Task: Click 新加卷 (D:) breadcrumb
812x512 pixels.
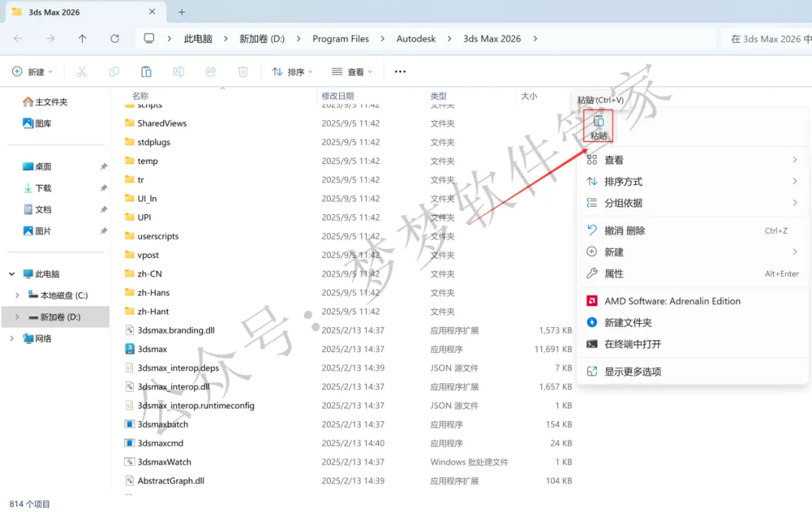Action: [262, 39]
